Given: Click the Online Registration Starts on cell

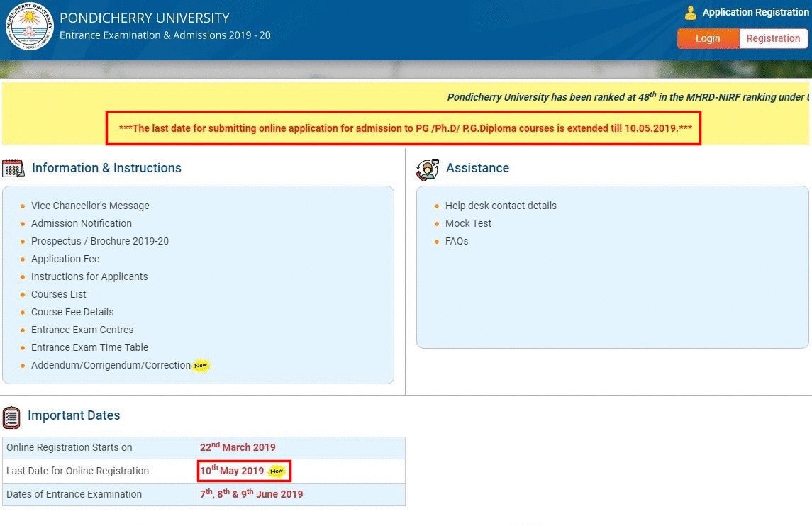Looking at the screenshot, I should pyautogui.click(x=99, y=448).
